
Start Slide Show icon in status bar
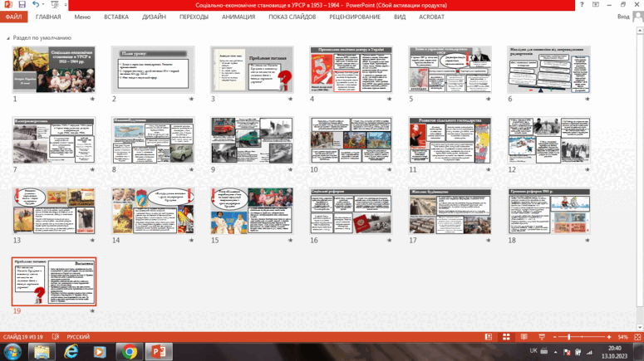[x=542, y=337]
